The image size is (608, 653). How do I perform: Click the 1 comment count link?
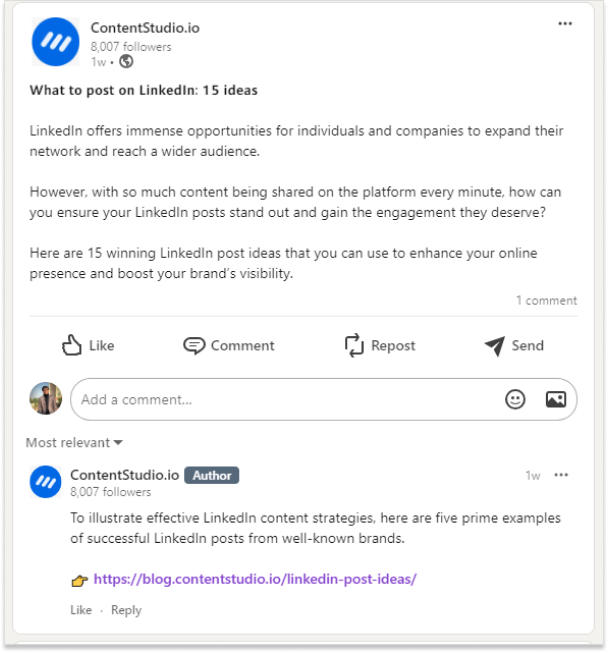point(546,301)
